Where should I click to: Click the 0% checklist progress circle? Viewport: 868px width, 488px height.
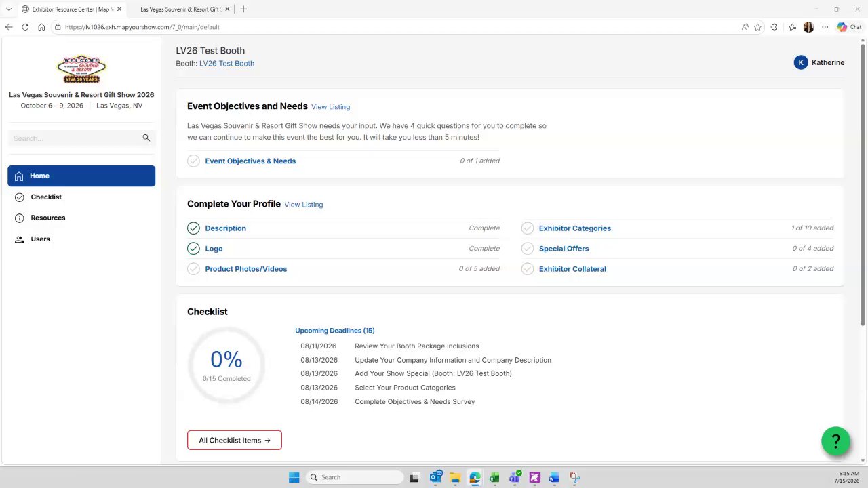226,365
